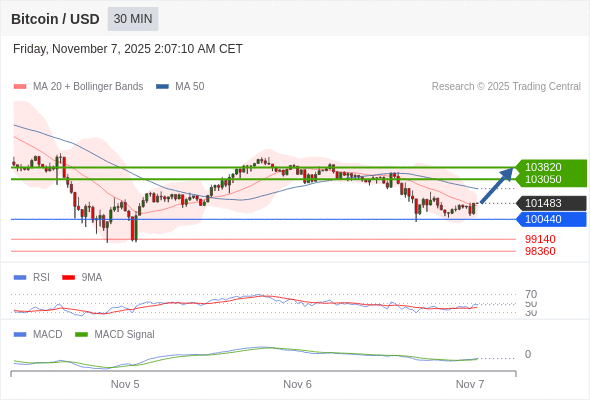The image size is (590, 400).
Task: Click the MA 20 + Bollinger Bands label
Action: (88, 87)
